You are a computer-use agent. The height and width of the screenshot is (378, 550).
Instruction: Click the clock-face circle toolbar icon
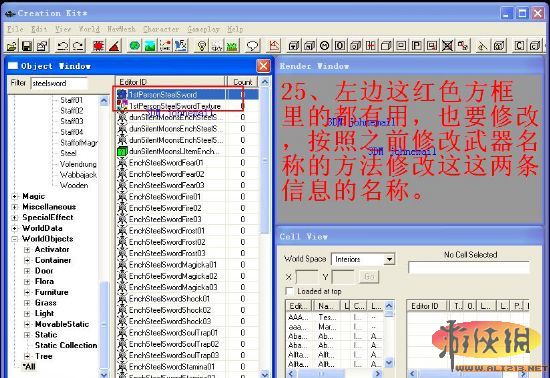click(x=325, y=46)
